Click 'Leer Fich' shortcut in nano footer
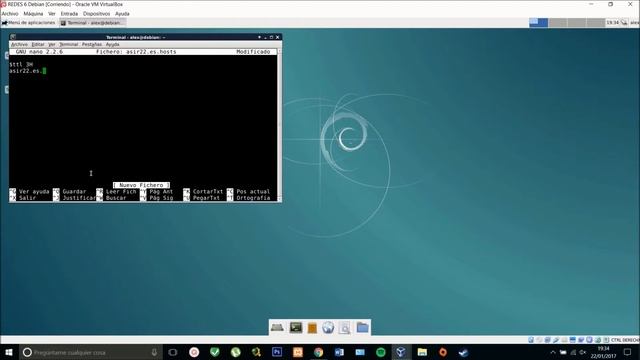The width and height of the screenshot is (640, 360). point(121,191)
